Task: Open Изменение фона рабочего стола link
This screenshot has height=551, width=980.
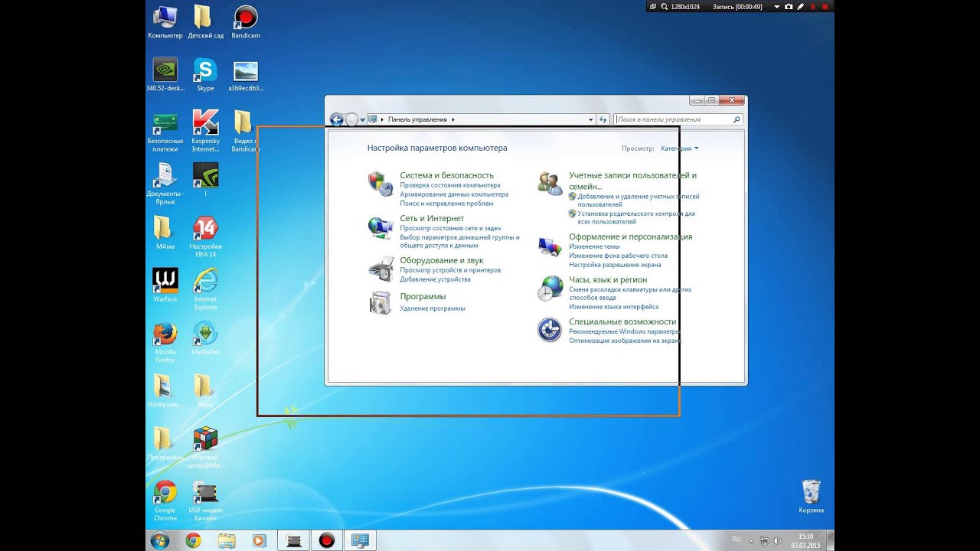Action: (x=619, y=256)
